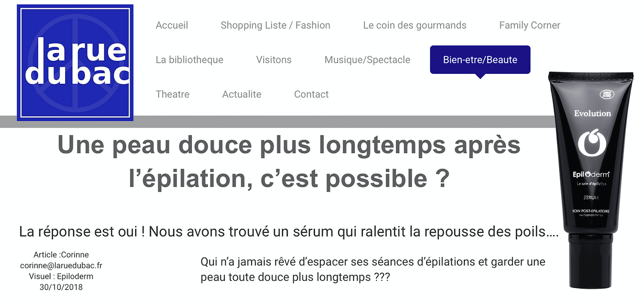The image size is (644, 301).
Task: Go to the Actualite page
Action: pyautogui.click(x=242, y=94)
